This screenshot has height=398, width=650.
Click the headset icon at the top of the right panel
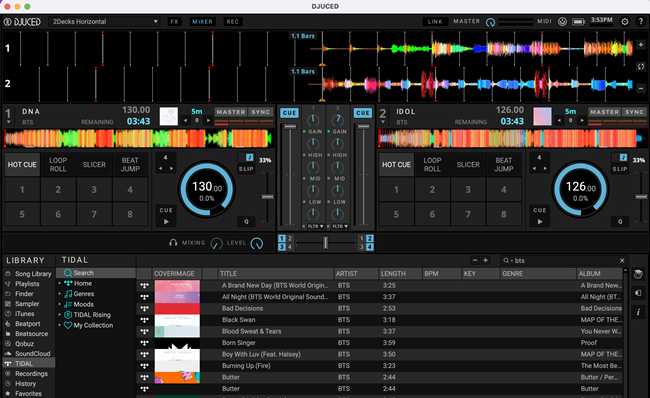tap(638, 274)
